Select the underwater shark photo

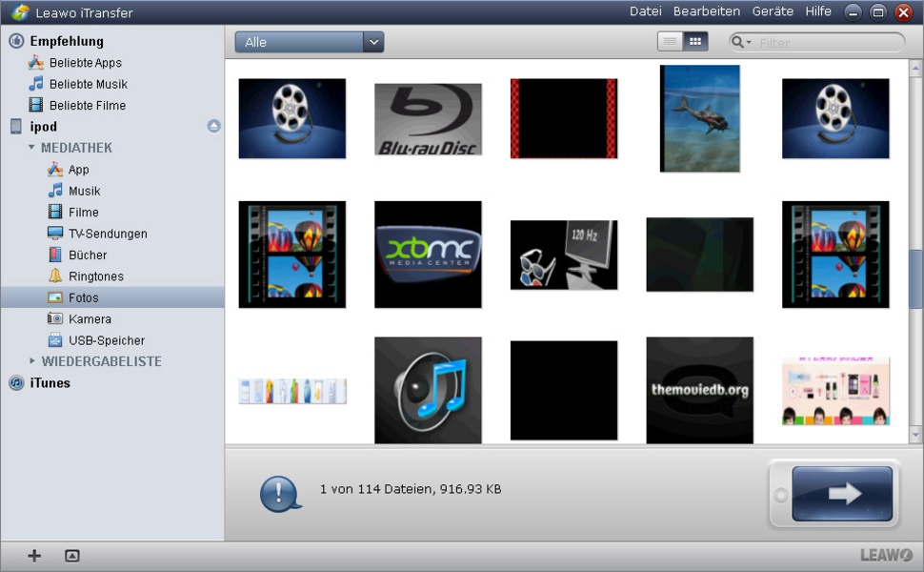click(699, 118)
